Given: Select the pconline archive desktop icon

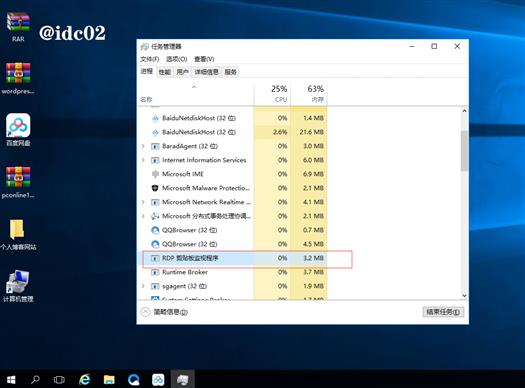Looking at the screenshot, I should 18,182.
